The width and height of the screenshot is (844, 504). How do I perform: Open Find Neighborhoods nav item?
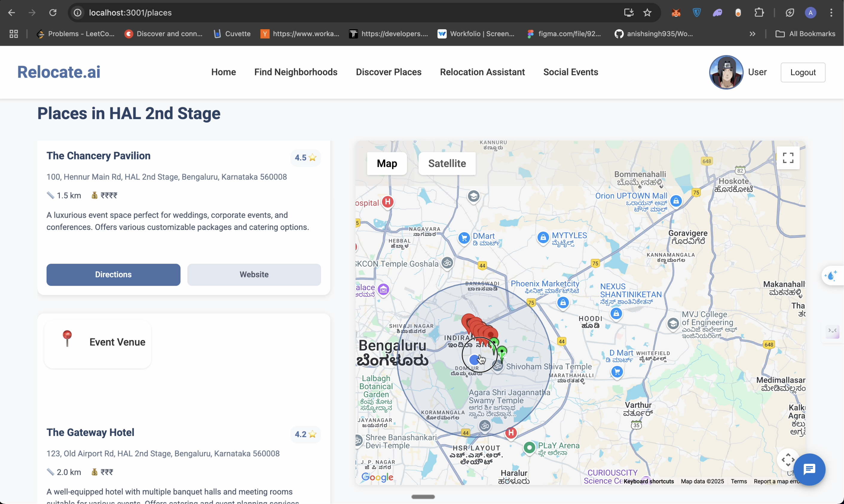[x=296, y=72]
